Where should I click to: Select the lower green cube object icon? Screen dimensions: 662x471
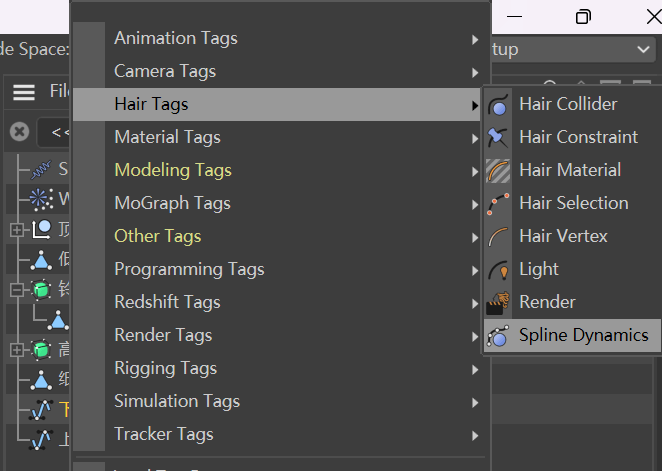coord(41,350)
